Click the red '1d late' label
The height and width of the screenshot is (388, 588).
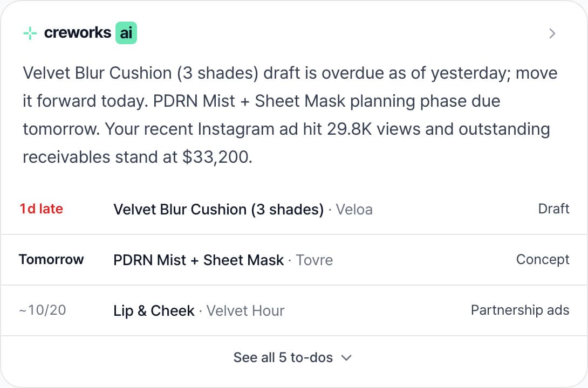(x=41, y=209)
